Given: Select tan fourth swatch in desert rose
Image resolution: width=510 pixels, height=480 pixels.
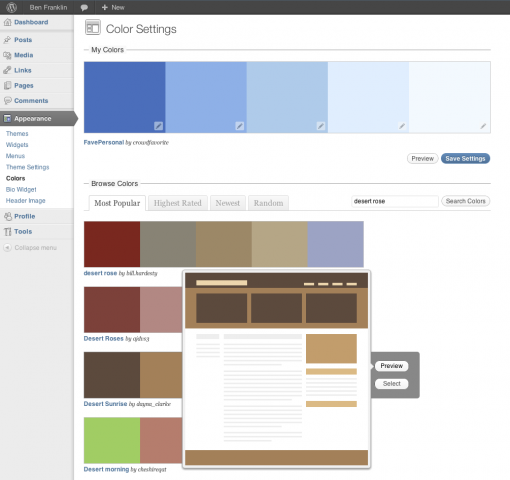Looking at the screenshot, I should (x=280, y=244).
